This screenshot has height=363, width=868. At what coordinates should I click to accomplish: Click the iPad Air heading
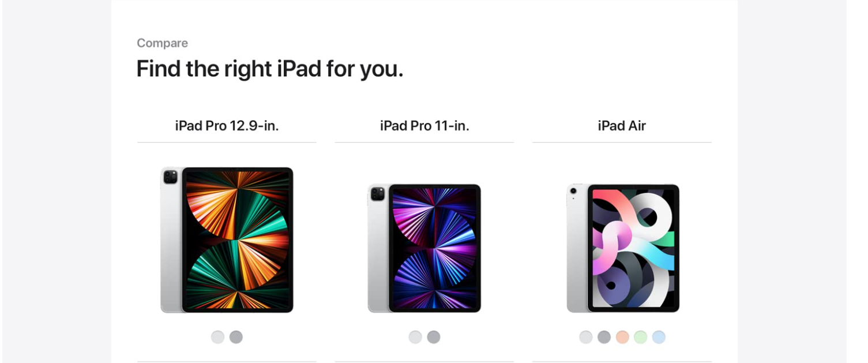click(622, 126)
